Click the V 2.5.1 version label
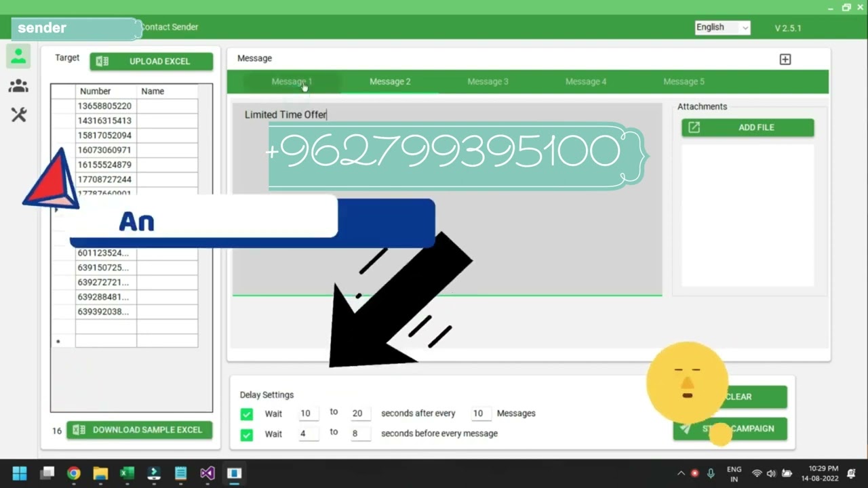Image resolution: width=868 pixels, height=488 pixels. click(788, 28)
